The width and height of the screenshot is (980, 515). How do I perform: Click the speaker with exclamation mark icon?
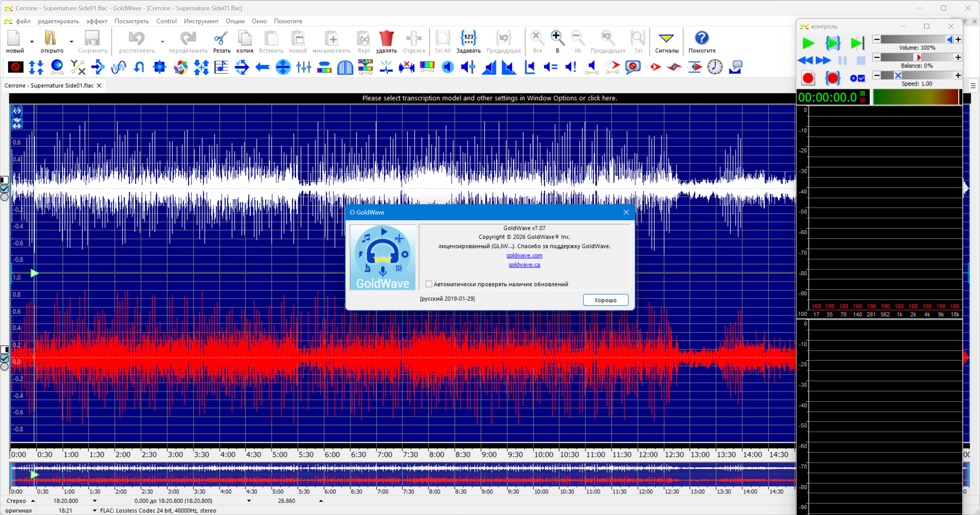[571, 67]
